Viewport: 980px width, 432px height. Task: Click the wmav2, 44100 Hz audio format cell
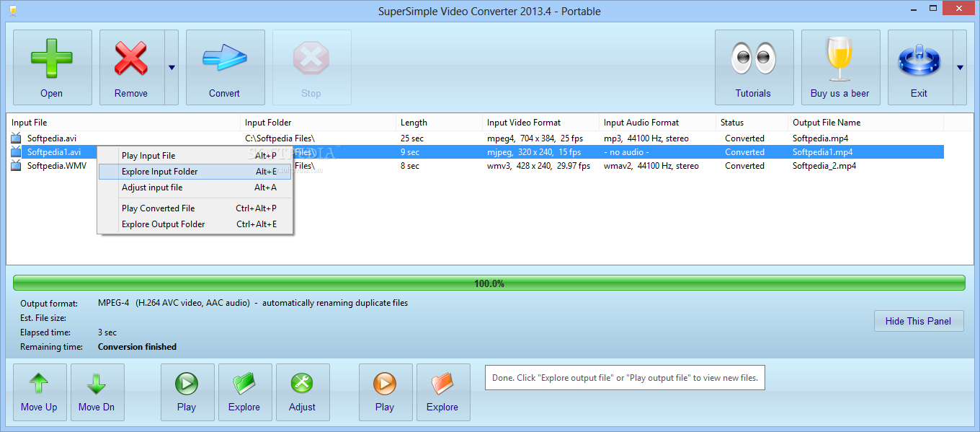click(651, 165)
